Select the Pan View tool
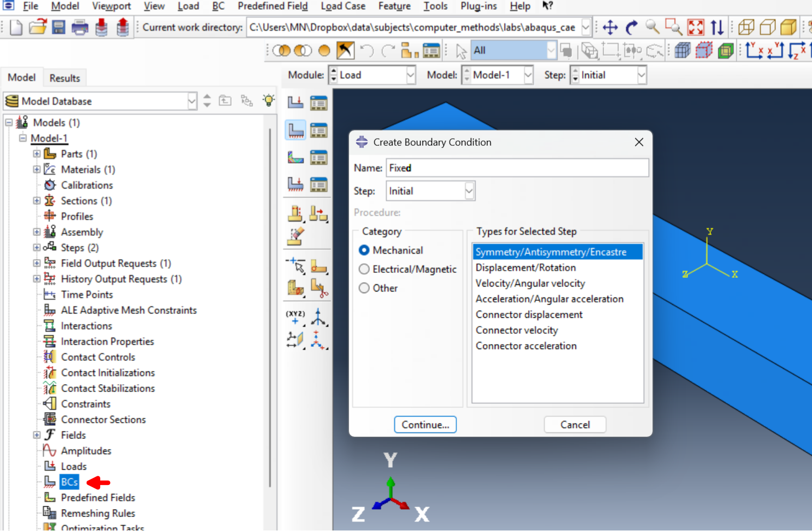 pos(610,27)
